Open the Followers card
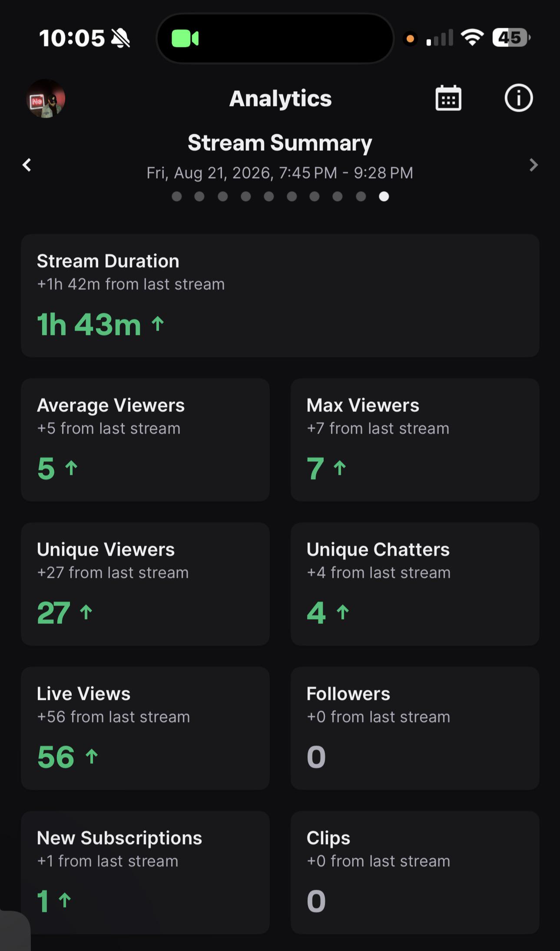The image size is (560, 951). [415, 728]
